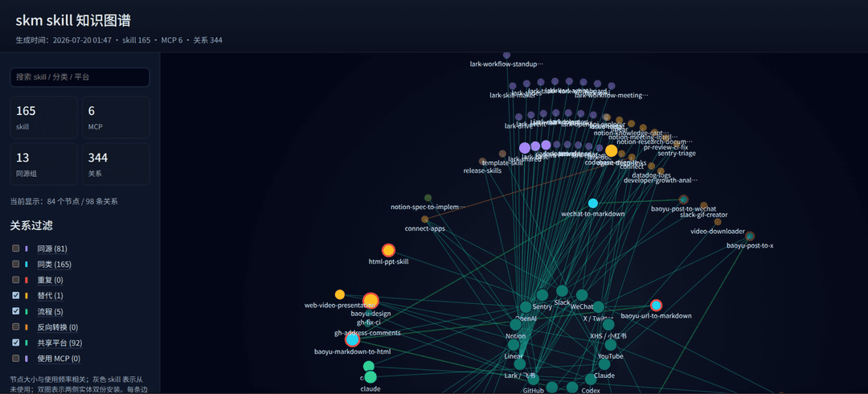Click the 生成时间：2026-07-20 01:47 text in header
The height and width of the screenshot is (394, 868).
pos(63,40)
